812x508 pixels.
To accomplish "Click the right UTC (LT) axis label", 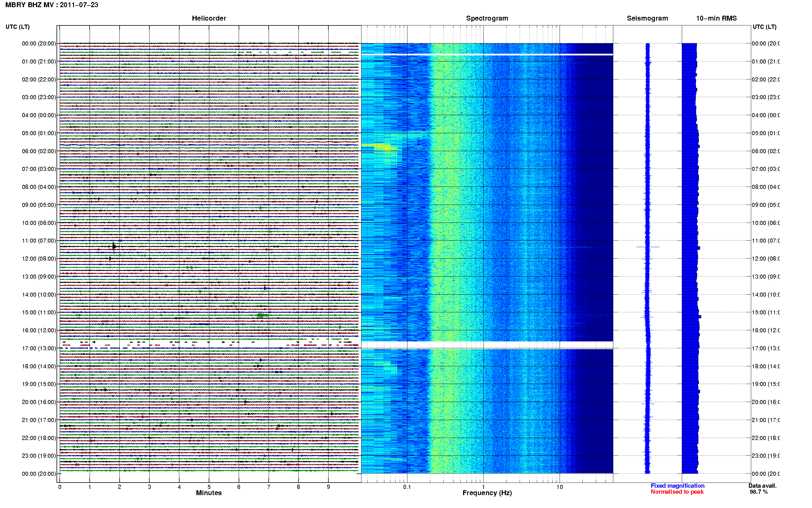I will click(x=765, y=27).
